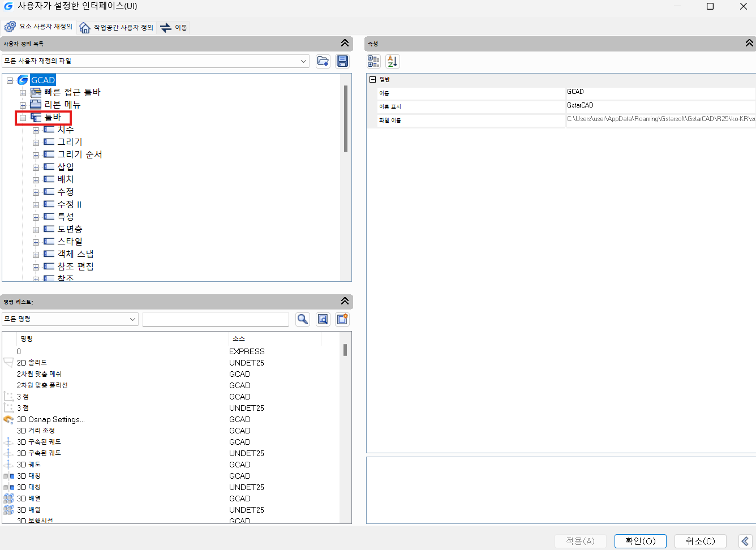The height and width of the screenshot is (550, 756).
Task: Save customization files with the disk icon
Action: (x=342, y=61)
